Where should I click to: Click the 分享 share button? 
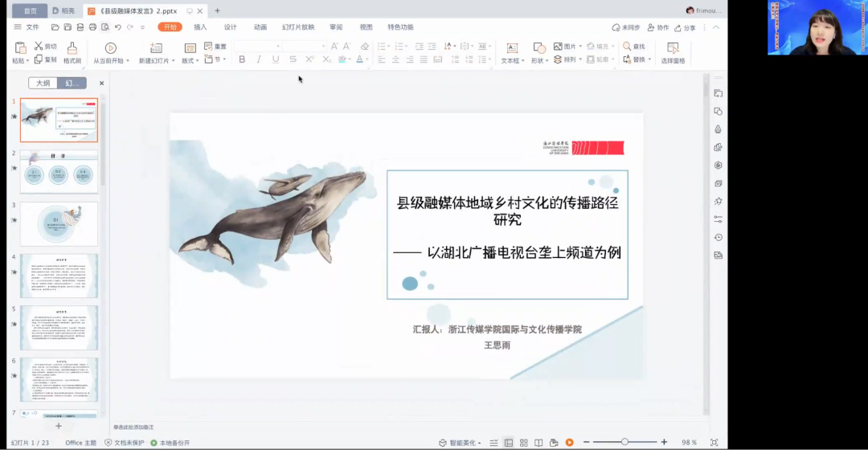coord(685,27)
